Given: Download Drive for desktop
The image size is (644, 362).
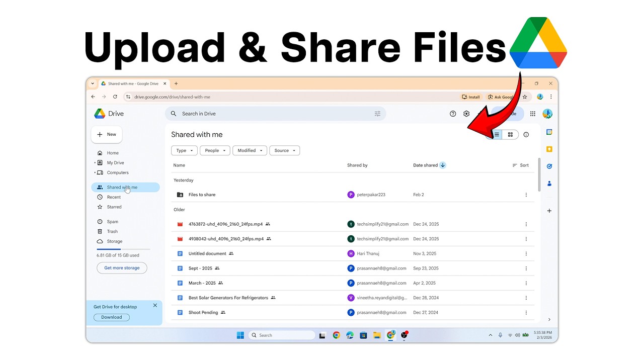Looking at the screenshot, I should coord(112,317).
